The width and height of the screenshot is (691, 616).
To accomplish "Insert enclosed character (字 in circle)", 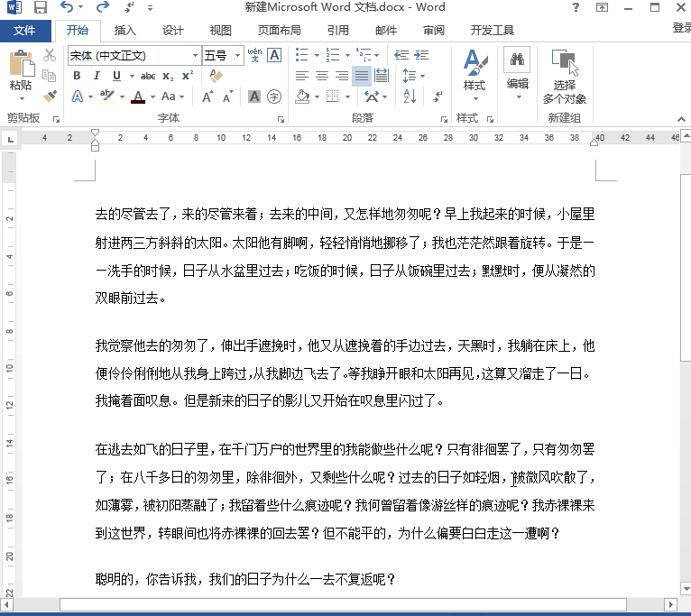I will coord(274,97).
